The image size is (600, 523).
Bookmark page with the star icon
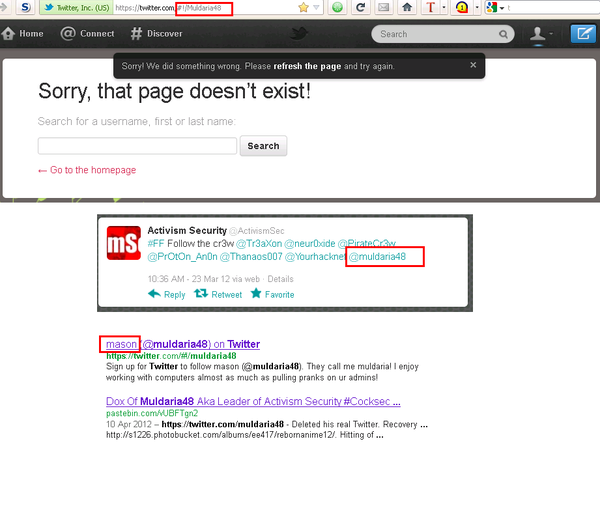click(303, 7)
